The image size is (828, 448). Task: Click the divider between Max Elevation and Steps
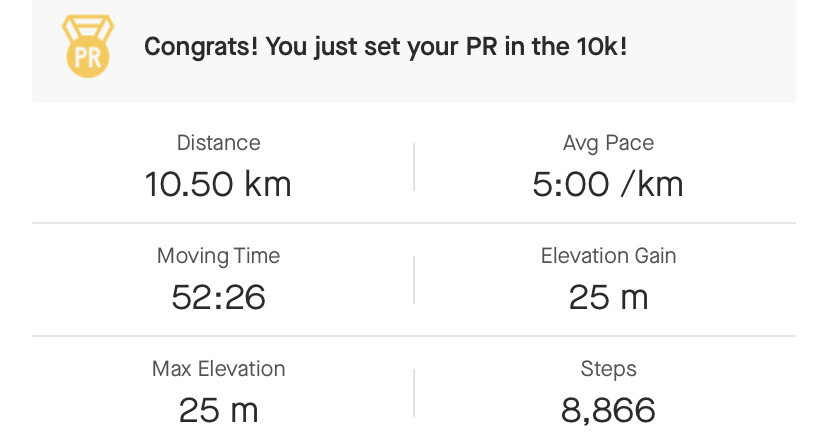pyautogui.click(x=414, y=392)
